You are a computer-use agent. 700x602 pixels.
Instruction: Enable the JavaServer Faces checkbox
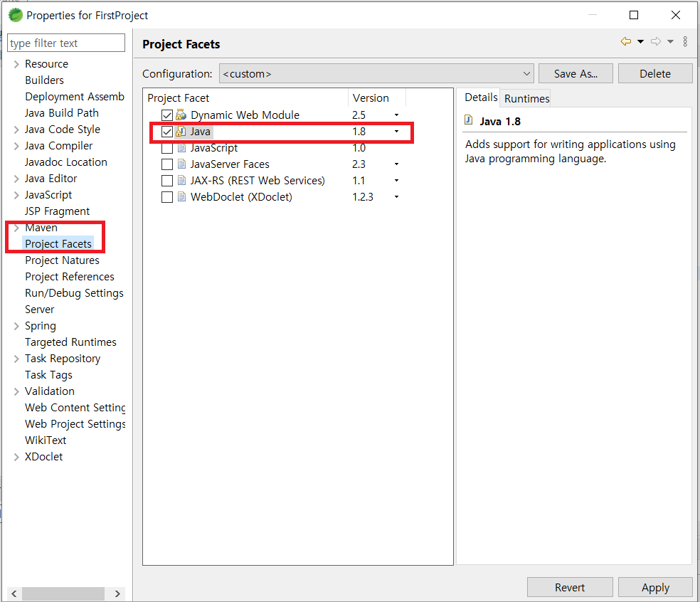[167, 164]
